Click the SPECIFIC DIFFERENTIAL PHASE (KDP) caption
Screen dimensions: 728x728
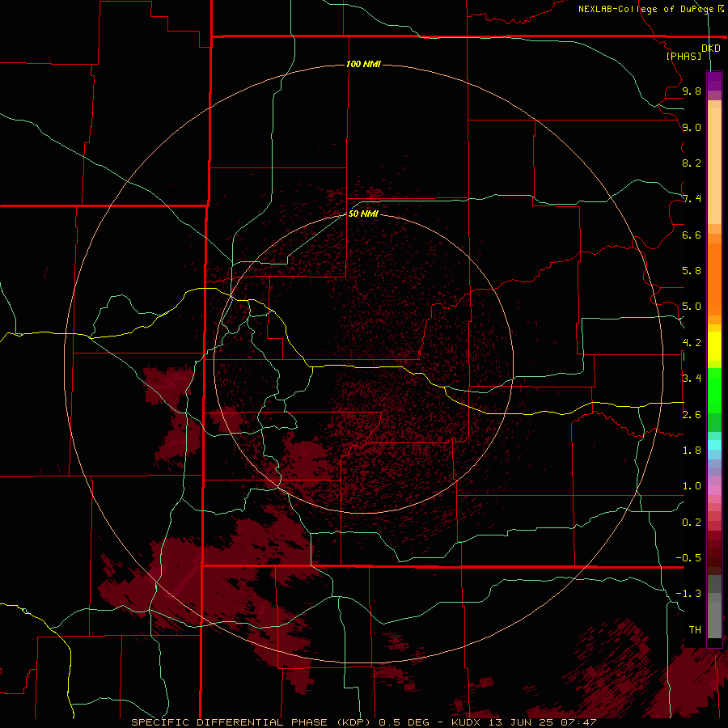251,722
